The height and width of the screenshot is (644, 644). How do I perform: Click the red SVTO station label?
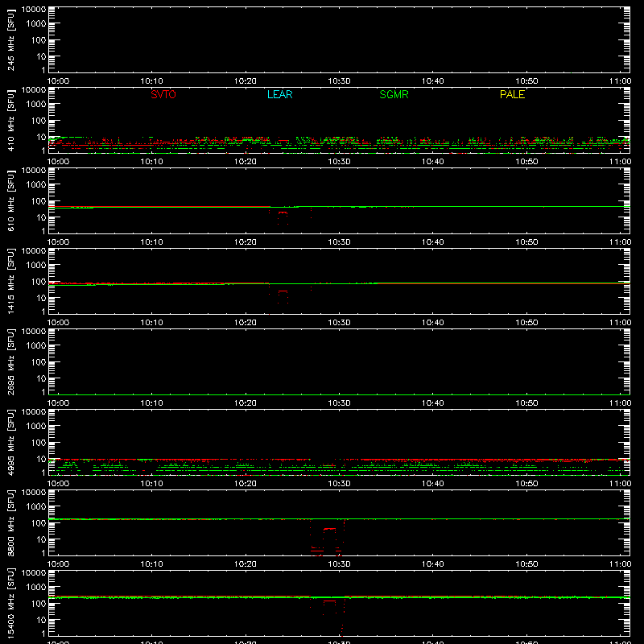(x=163, y=94)
